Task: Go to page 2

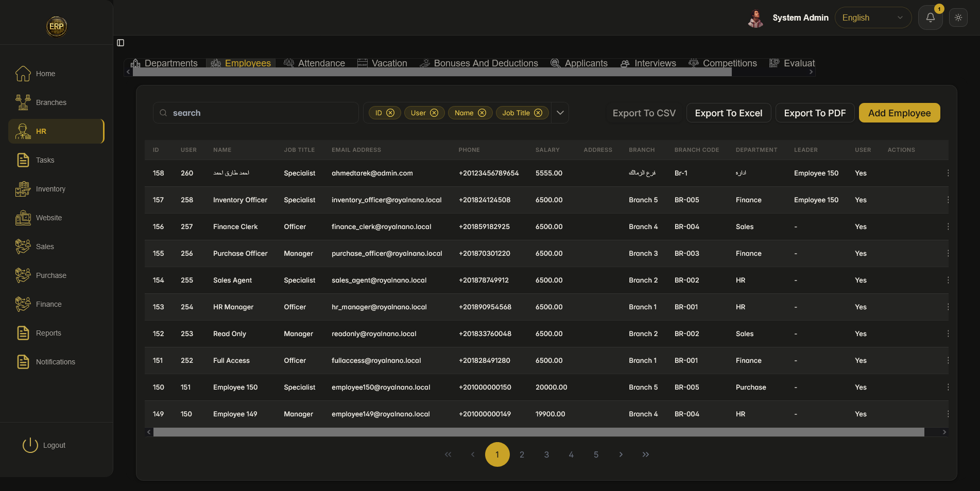Action: [x=522, y=454]
